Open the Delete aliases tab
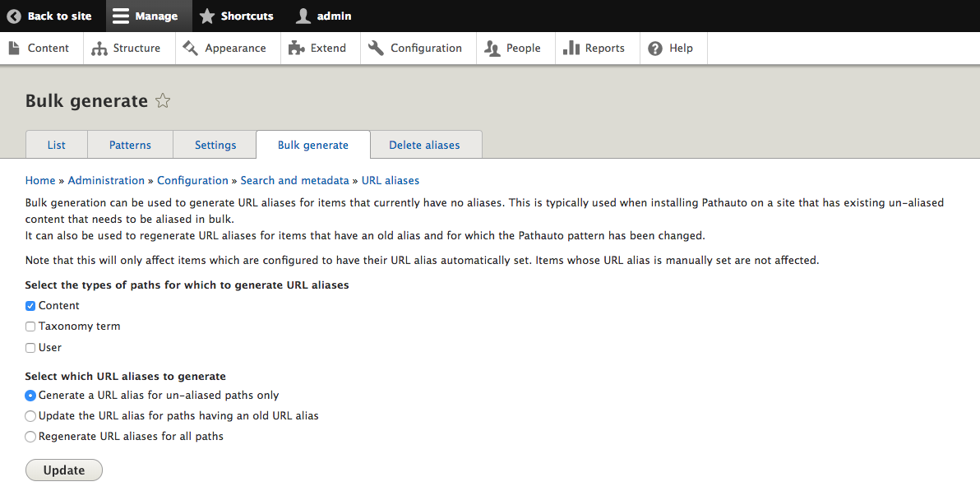Screen dimensions: 980x491 pos(424,145)
